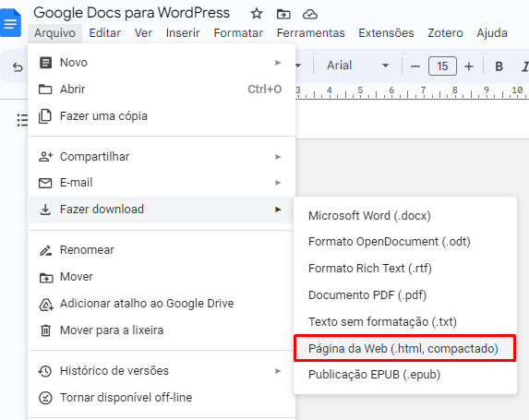The width and height of the screenshot is (529, 420).
Task: Expand the Fazer download submenu arrow
Action: [278, 210]
